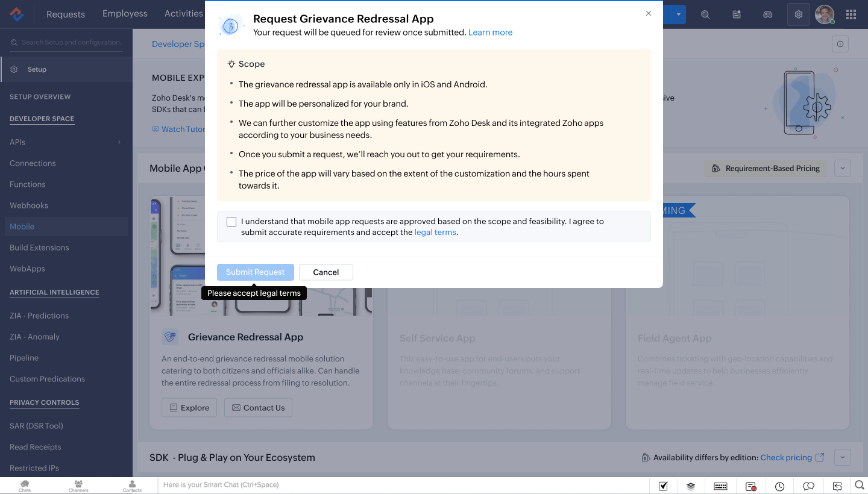Collapse the Mobile App section chevron

[843, 168]
